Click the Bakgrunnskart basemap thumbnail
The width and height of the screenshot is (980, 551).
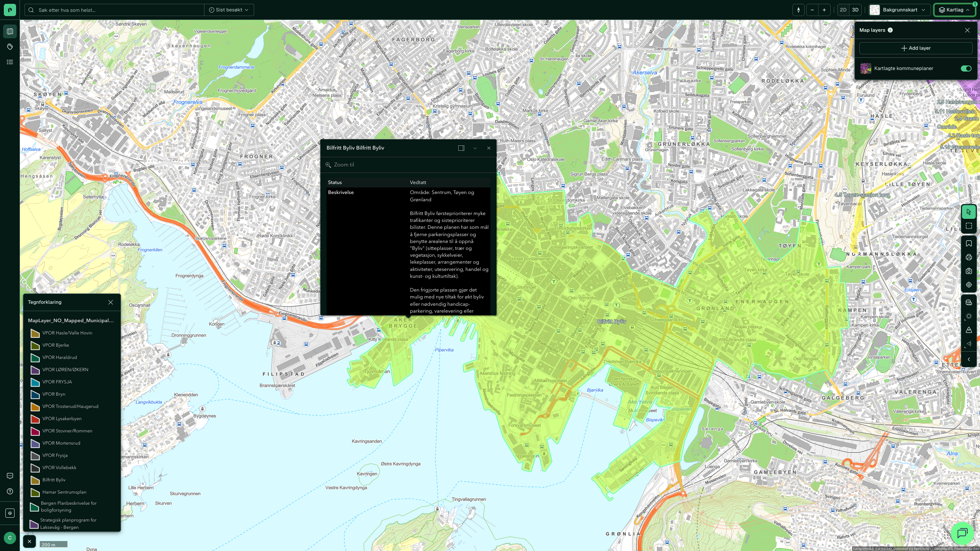(x=875, y=10)
